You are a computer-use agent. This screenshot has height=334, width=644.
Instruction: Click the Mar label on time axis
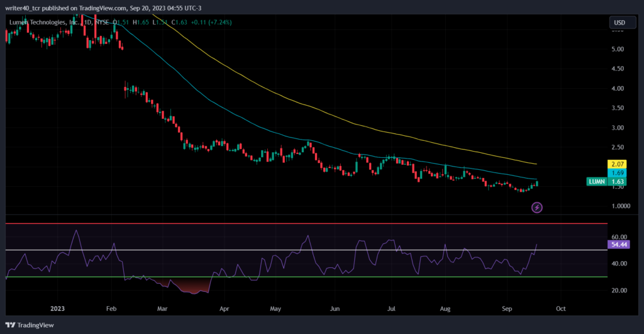click(x=162, y=309)
